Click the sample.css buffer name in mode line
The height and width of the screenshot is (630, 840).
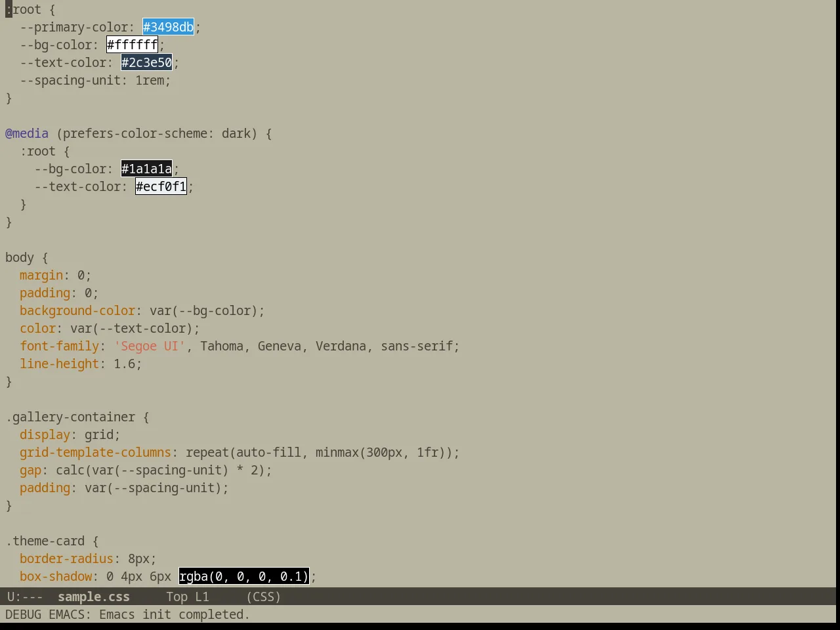(x=94, y=597)
